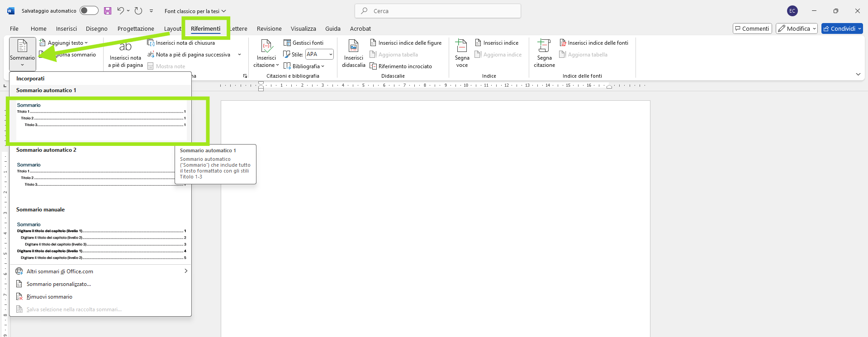The width and height of the screenshot is (868, 337).
Task: Click Riferimento incrociato button
Action: pos(401,66)
